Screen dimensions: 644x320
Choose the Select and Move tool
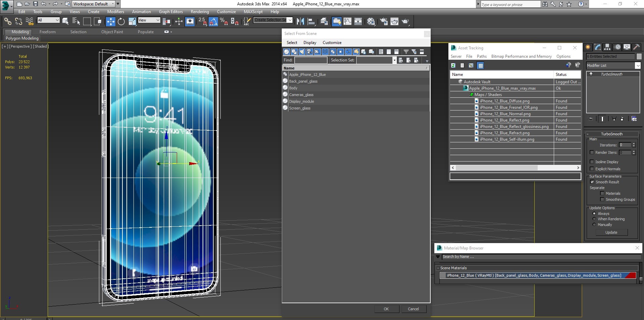[x=110, y=21]
